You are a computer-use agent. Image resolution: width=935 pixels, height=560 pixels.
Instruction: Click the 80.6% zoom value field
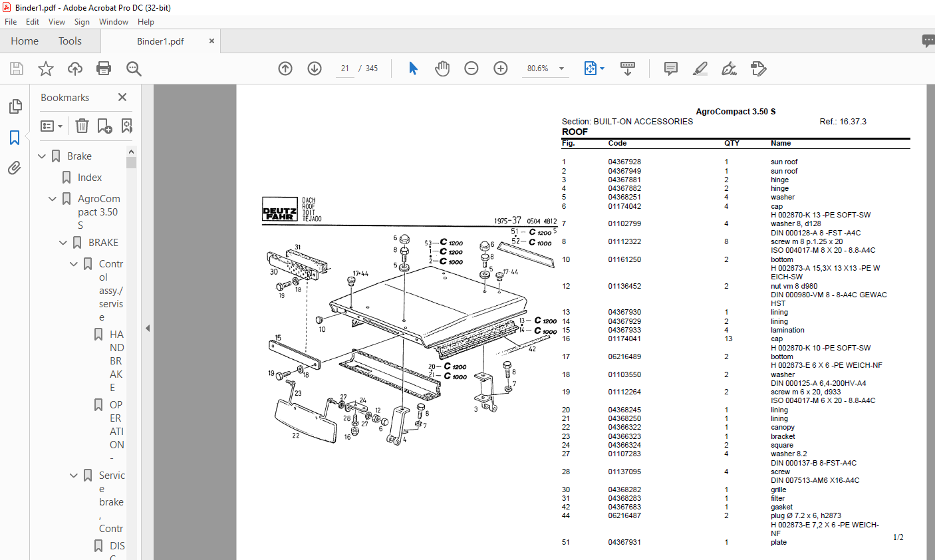pos(538,69)
